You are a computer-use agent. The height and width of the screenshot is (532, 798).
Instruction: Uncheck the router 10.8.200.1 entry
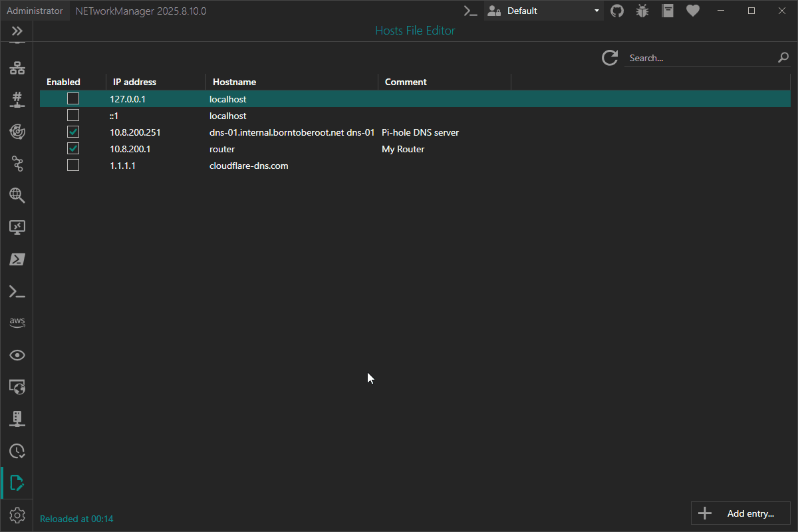pos(73,149)
